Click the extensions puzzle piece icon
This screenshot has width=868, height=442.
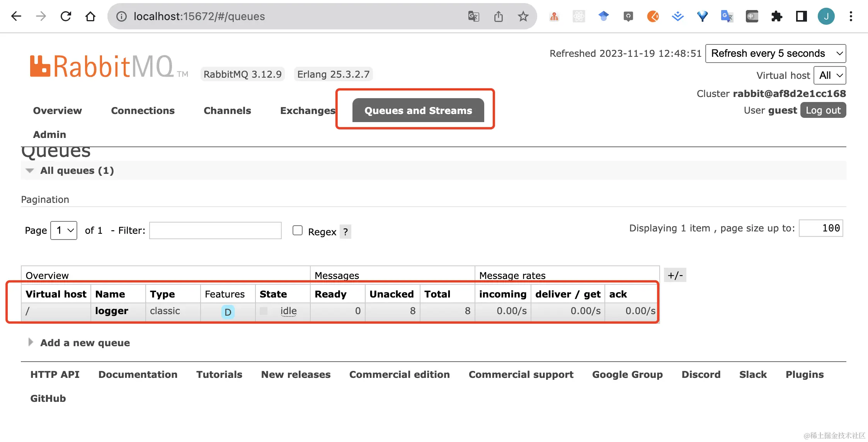(x=777, y=16)
